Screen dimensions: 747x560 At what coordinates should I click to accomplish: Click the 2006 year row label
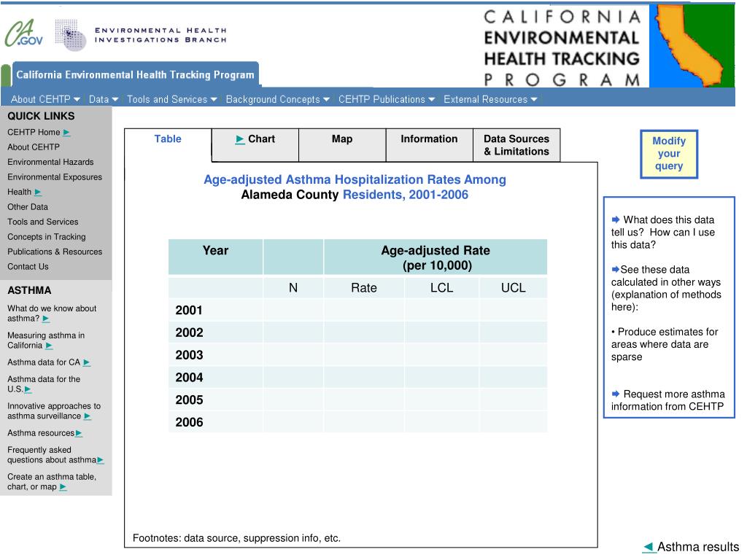pyautogui.click(x=189, y=422)
